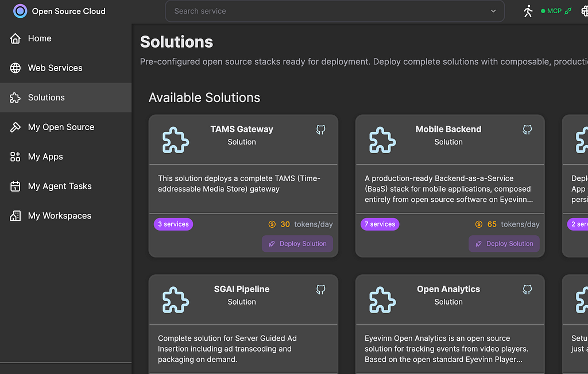The width and height of the screenshot is (588, 374).
Task: Click the coin icon beside 65 tokens
Action: point(479,224)
